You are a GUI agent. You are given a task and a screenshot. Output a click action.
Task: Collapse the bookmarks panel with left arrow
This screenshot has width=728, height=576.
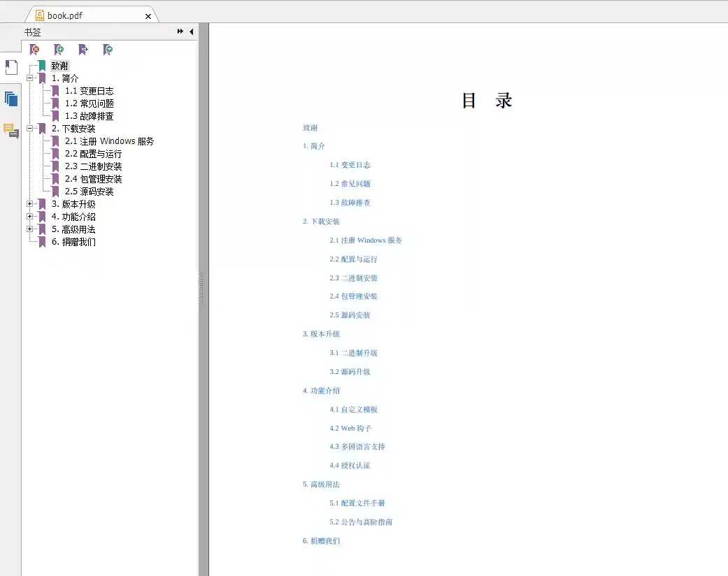click(192, 31)
